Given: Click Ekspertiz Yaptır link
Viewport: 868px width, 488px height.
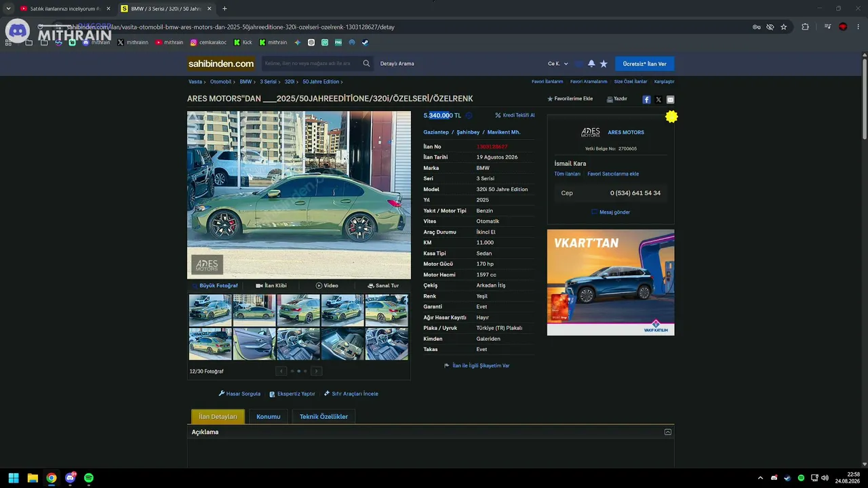Looking at the screenshot, I should [x=292, y=394].
